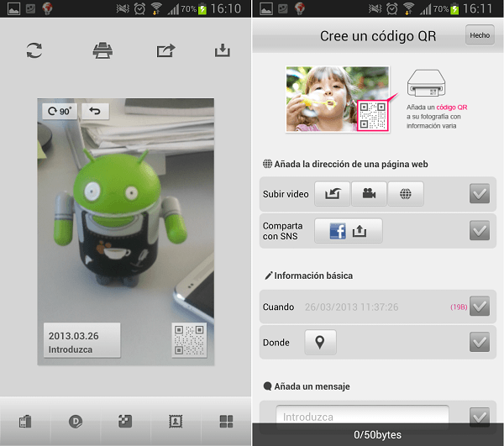The width and height of the screenshot is (504, 446).
Task: Tap the checkered QR icon in bottom bar
Action: pos(125,422)
